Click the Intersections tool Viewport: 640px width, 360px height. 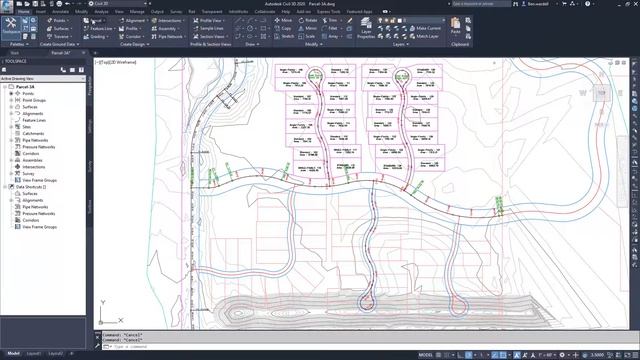coord(167,20)
